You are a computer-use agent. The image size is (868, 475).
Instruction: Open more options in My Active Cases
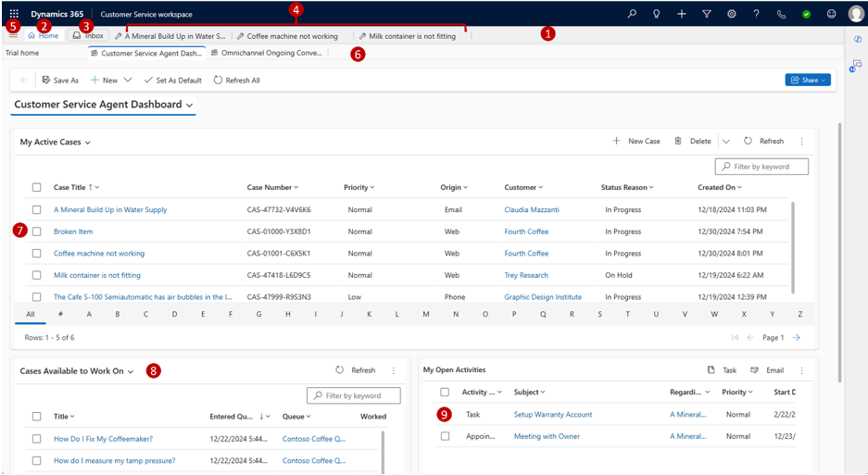click(x=801, y=142)
